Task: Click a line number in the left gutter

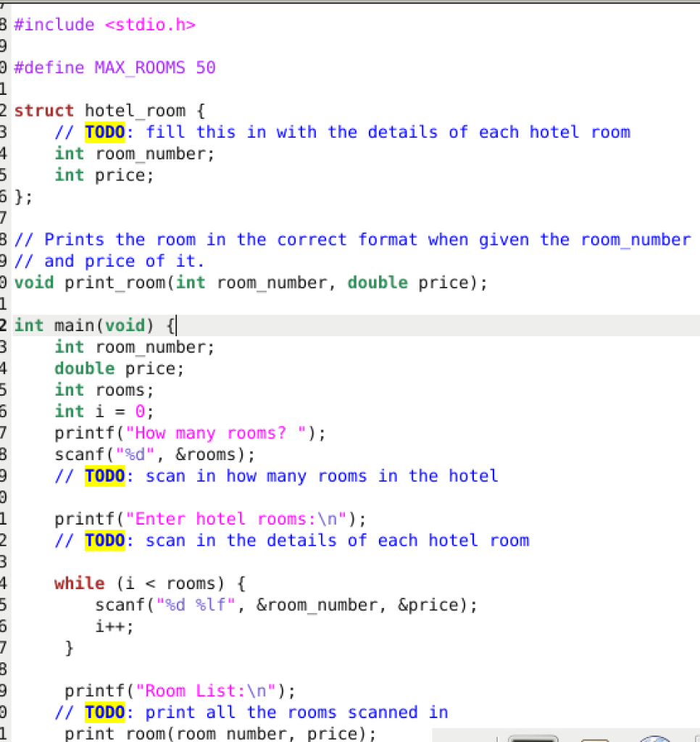Action: 4,325
